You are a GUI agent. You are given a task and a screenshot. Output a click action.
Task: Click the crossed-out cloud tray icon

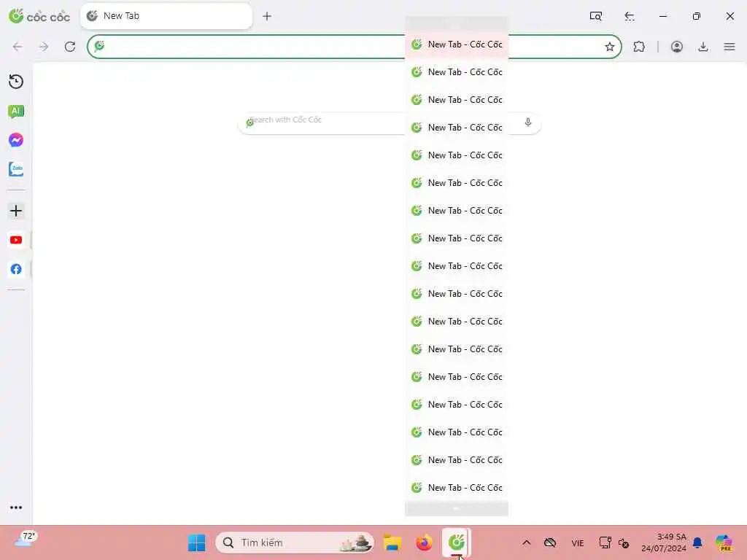[x=550, y=542]
